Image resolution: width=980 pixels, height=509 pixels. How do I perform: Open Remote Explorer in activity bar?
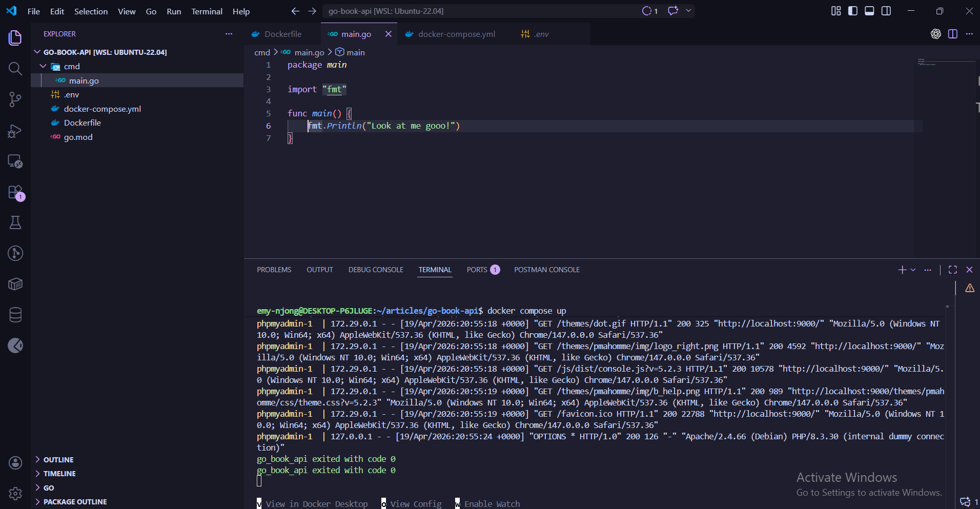[15, 161]
